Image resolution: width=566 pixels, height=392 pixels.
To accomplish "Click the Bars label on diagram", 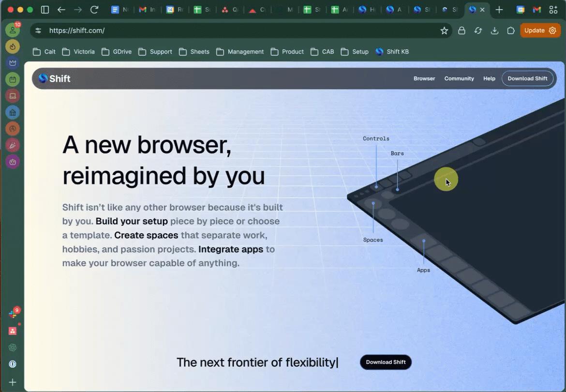I will pos(397,153).
